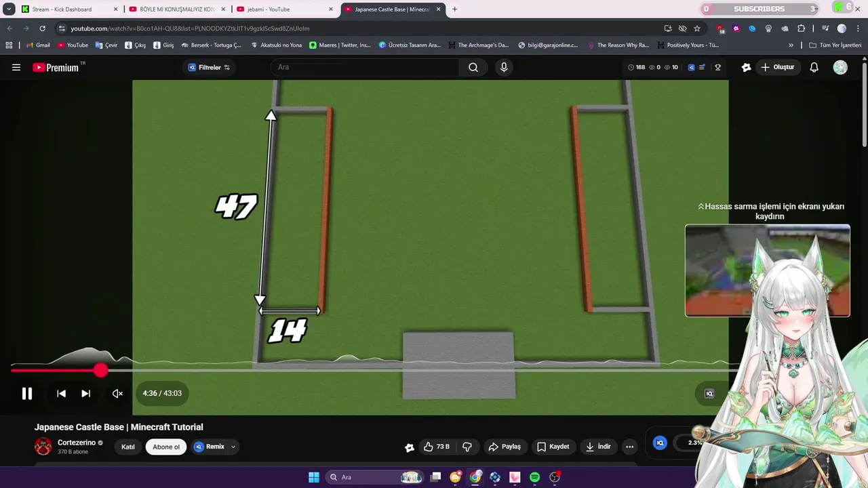Dislike the video
The height and width of the screenshot is (488, 868).
467,447
